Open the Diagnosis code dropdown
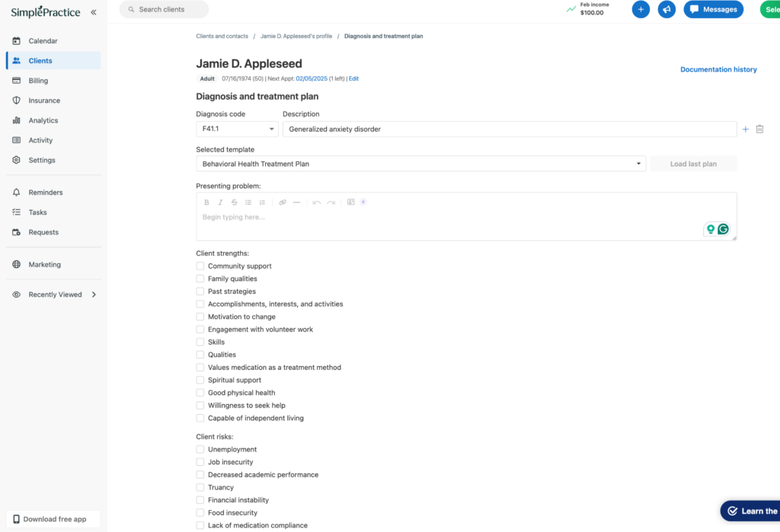Image resolution: width=780 pixels, height=532 pixels. [x=236, y=129]
